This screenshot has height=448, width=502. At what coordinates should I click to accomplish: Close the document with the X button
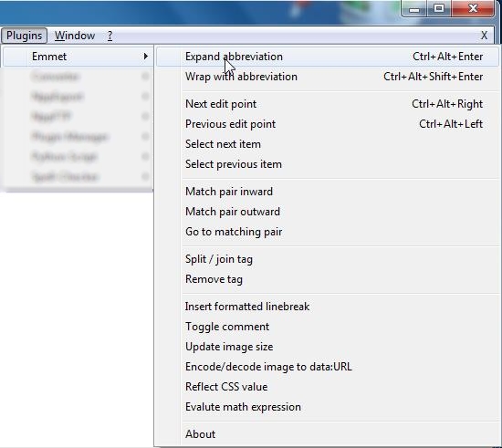tap(484, 36)
